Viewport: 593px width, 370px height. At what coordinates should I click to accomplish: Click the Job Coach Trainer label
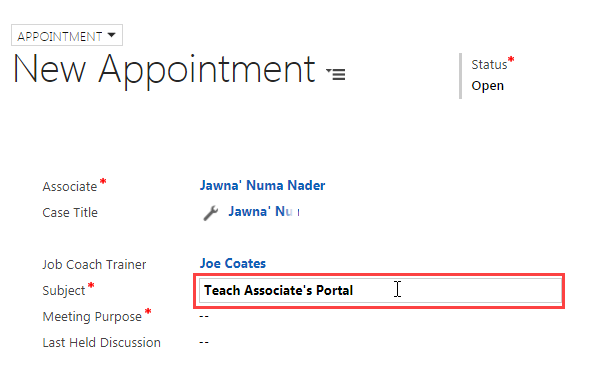click(x=94, y=264)
